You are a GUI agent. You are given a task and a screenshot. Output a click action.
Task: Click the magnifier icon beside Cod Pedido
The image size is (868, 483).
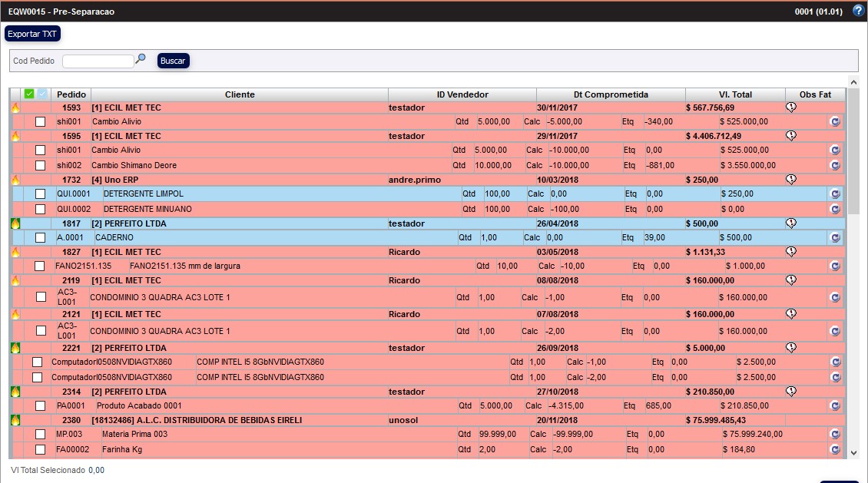[141, 59]
